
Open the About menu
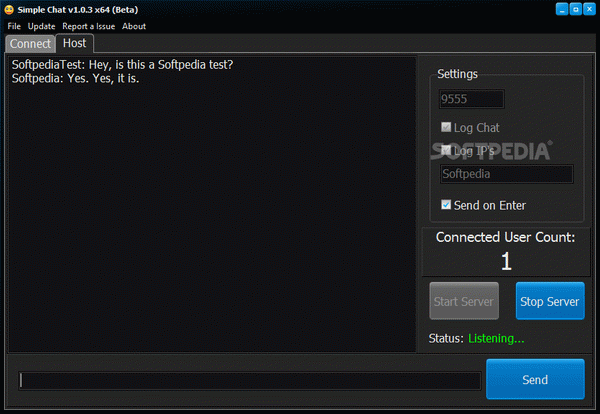pos(134,26)
